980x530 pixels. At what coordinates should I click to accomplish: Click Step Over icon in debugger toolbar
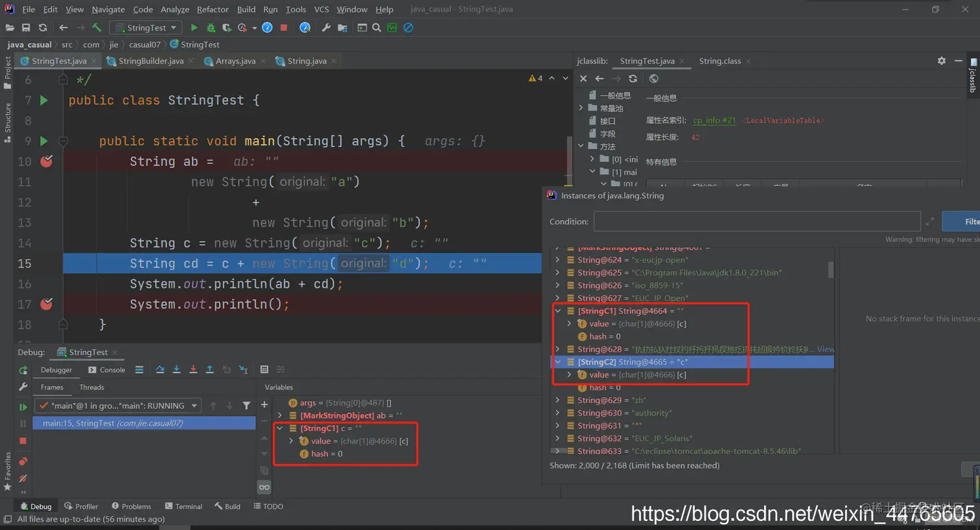(x=160, y=369)
